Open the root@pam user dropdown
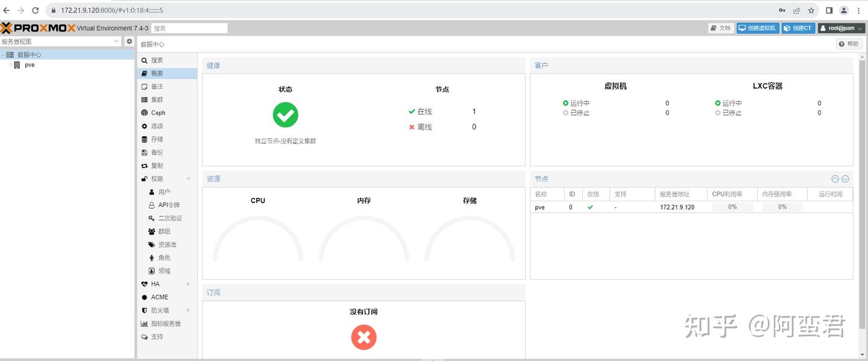The image size is (868, 361). tap(841, 28)
